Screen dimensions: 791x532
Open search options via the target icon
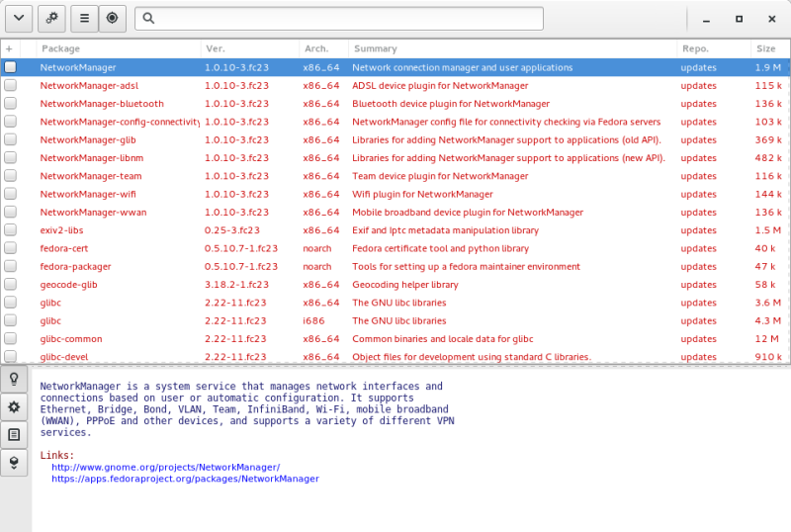(x=112, y=19)
